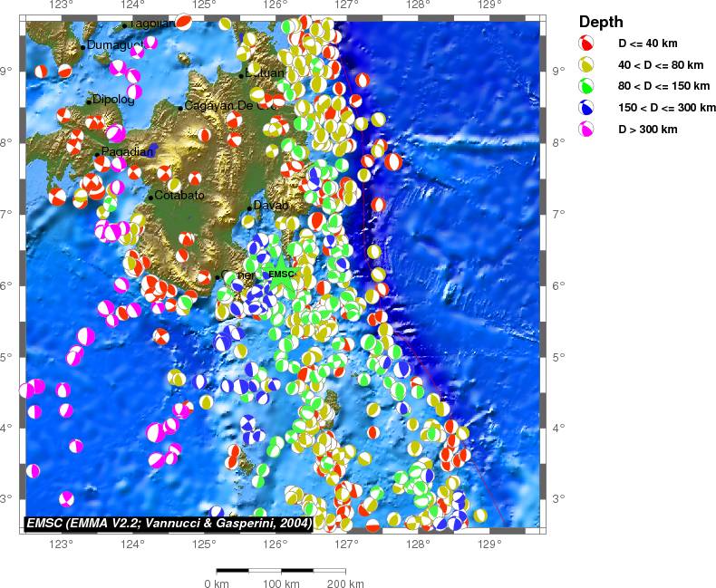Click the red D <= 40 km legend beachball
Viewport: 716px width, 588px height.
click(586, 43)
